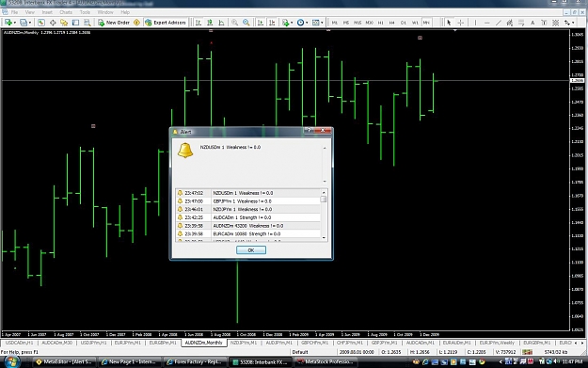
Task: Expand the arrows objects dropdown
Action: (569, 23)
